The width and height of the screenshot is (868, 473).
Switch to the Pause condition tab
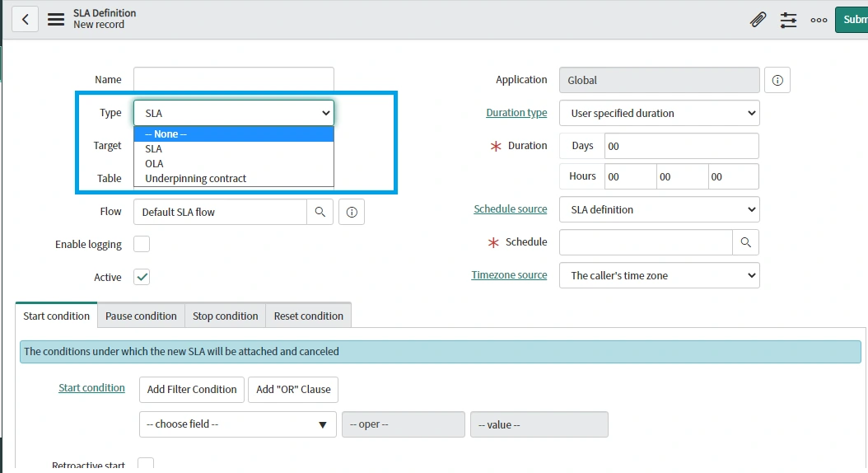click(141, 316)
